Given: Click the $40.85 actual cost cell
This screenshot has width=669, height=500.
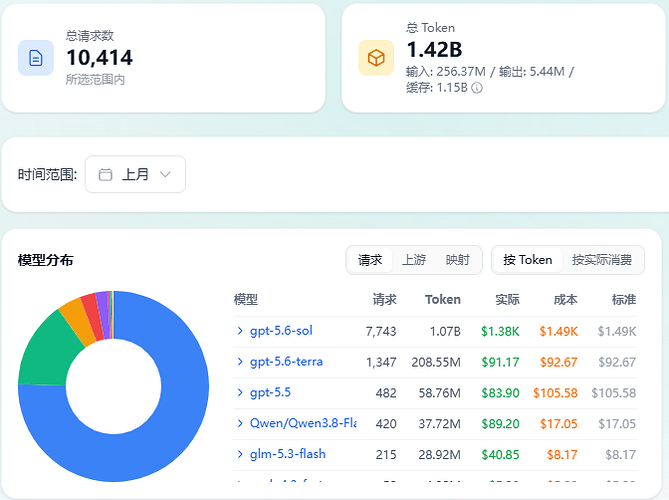Looking at the screenshot, I should click(500, 454).
